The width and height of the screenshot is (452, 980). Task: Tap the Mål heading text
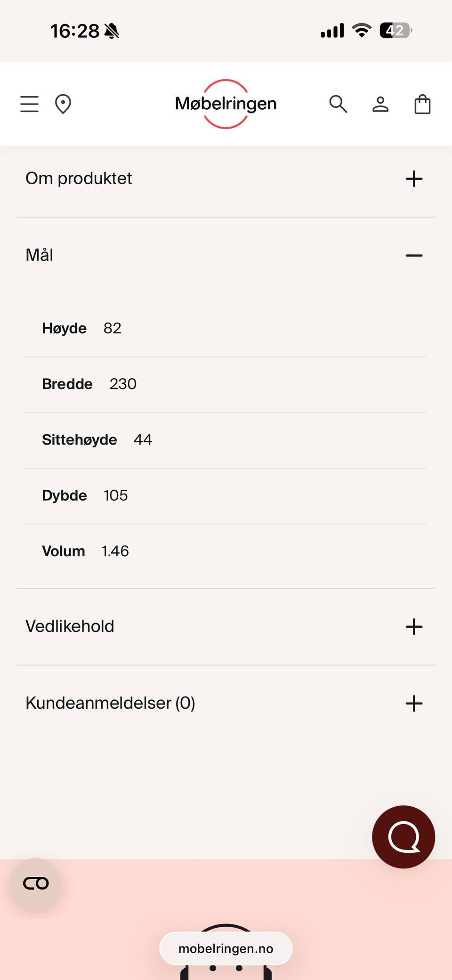tap(40, 255)
